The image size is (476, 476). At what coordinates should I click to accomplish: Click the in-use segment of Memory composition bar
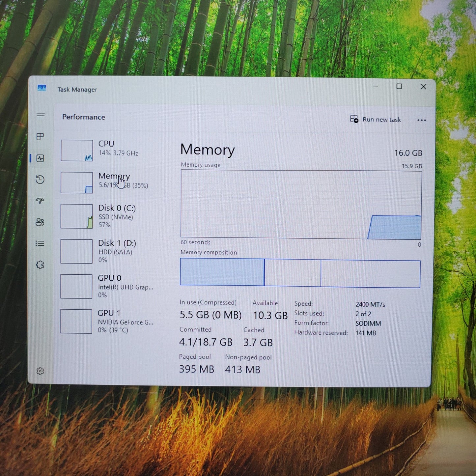point(222,272)
